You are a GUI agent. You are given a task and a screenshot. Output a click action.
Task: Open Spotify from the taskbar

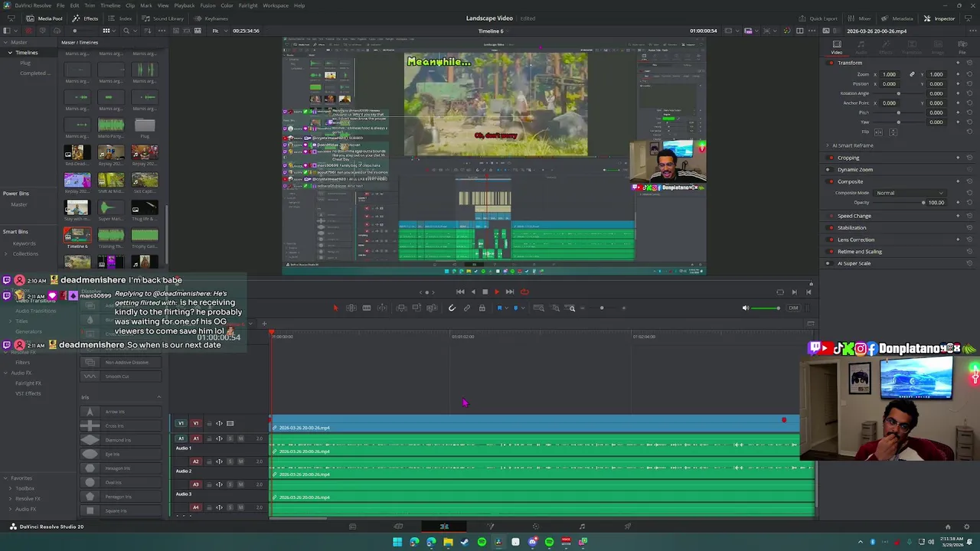pos(482,542)
